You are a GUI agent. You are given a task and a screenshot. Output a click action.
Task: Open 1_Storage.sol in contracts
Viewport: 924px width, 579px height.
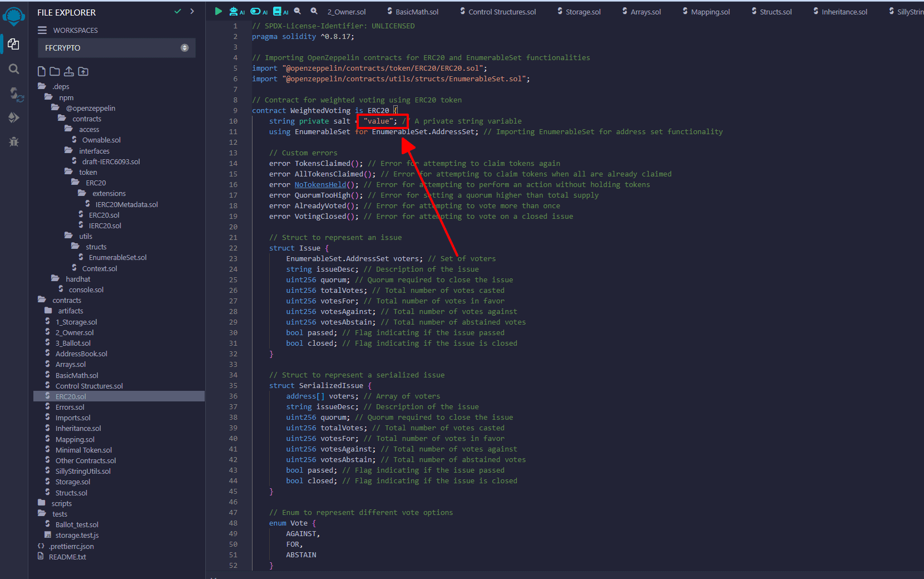76,322
